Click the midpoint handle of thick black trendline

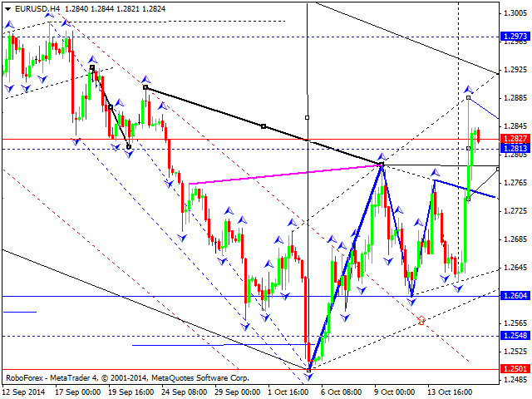(264, 126)
